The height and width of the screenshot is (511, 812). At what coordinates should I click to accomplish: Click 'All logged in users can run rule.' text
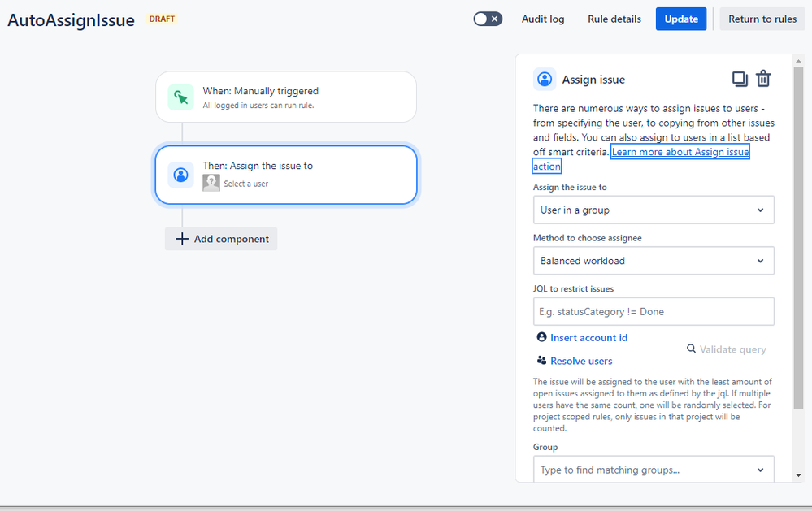258,105
